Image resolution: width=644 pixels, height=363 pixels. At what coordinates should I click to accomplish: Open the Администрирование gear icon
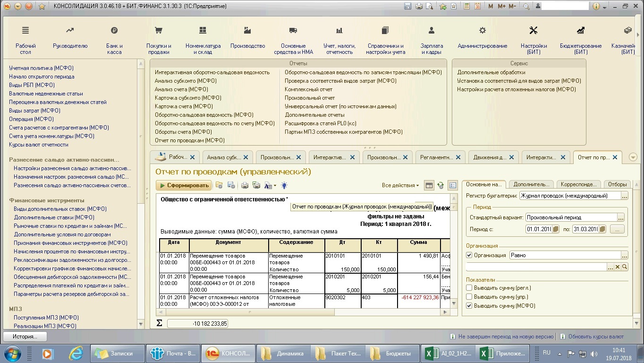pos(482,30)
